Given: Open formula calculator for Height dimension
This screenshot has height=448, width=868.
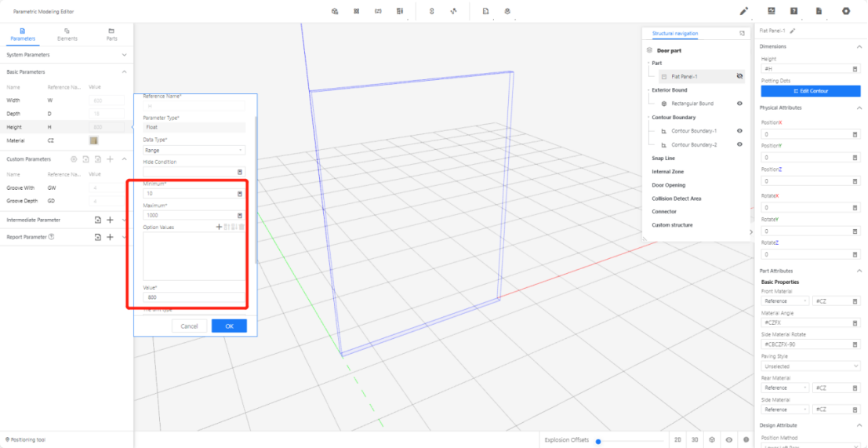Looking at the screenshot, I should [855, 69].
